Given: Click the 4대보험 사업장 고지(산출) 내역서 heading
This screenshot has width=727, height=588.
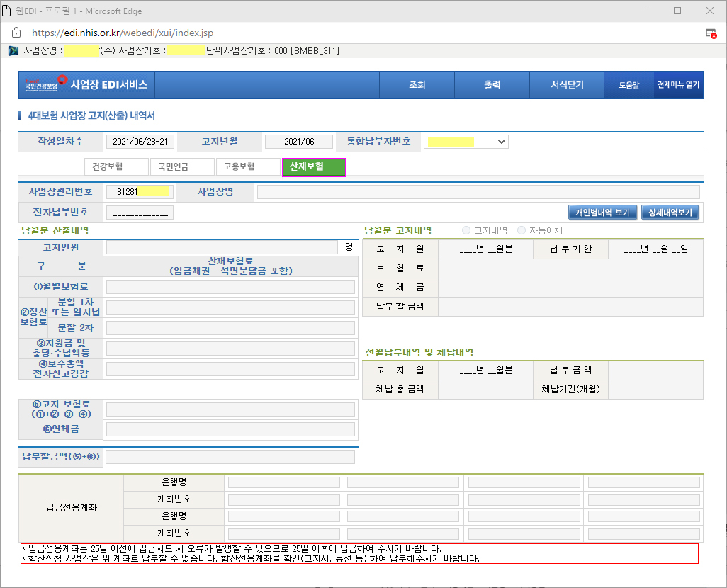Looking at the screenshot, I should 91,115.
